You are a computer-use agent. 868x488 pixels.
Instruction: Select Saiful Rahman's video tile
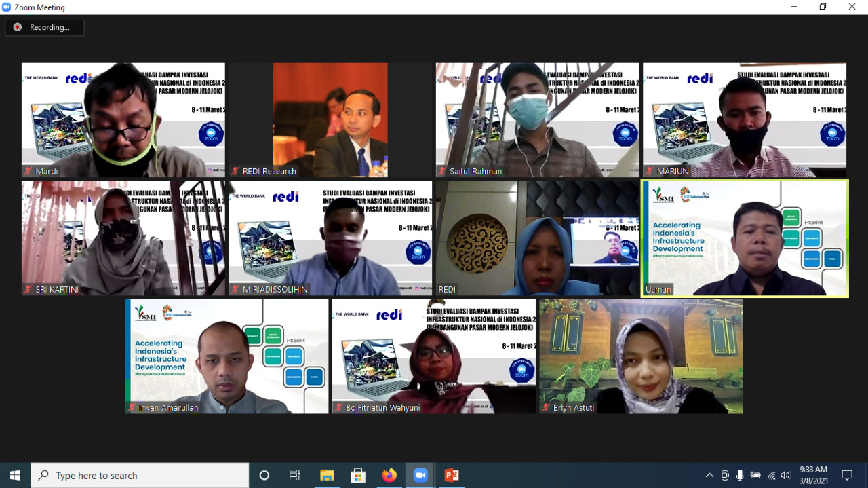pos(538,120)
